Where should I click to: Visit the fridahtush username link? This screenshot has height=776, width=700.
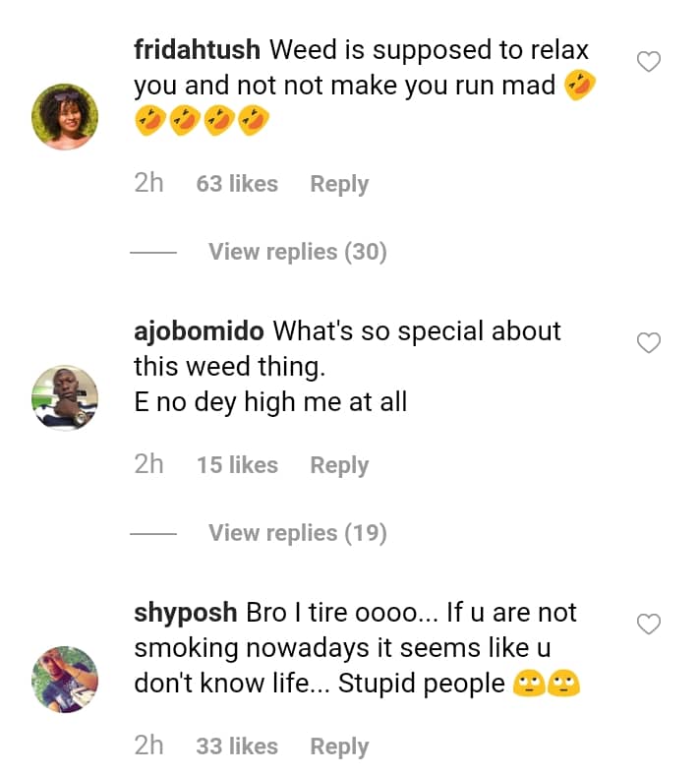pyautogui.click(x=197, y=50)
